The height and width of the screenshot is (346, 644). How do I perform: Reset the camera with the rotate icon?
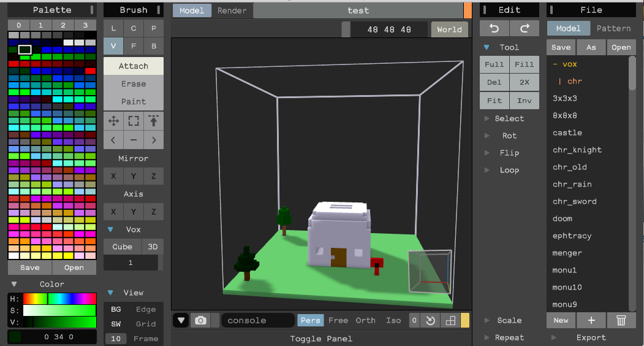[x=431, y=320]
